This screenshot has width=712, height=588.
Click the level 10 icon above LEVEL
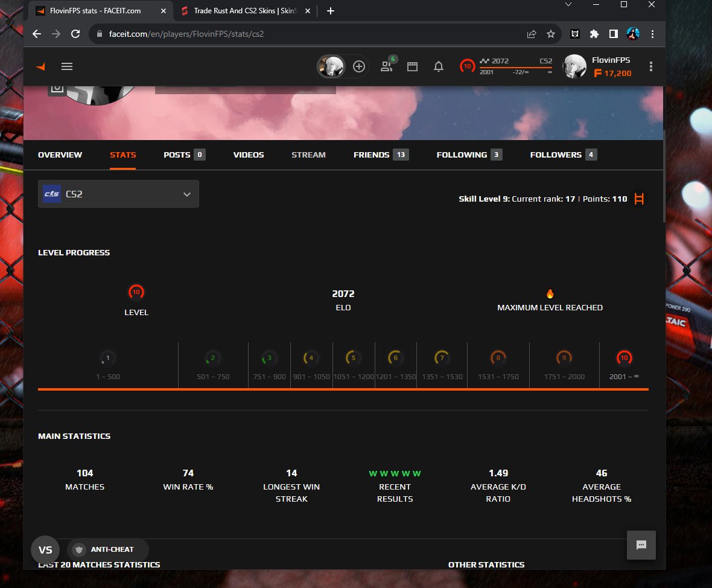[x=136, y=292]
